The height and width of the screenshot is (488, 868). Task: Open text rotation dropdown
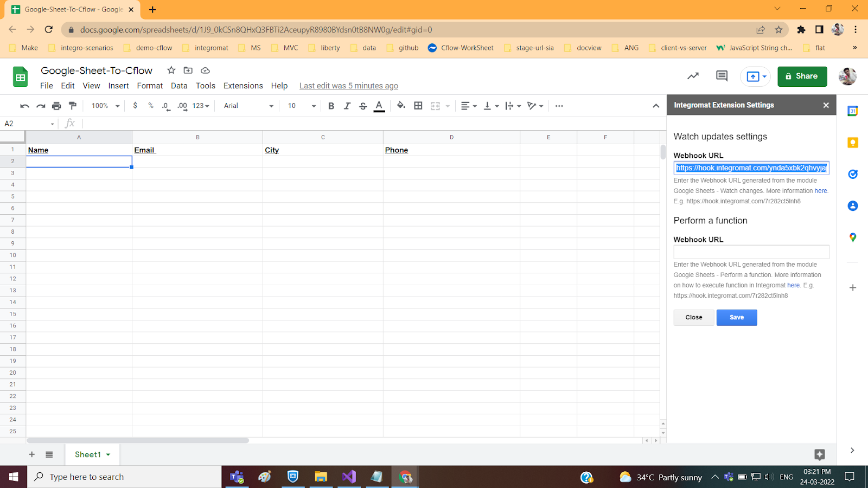coord(535,106)
